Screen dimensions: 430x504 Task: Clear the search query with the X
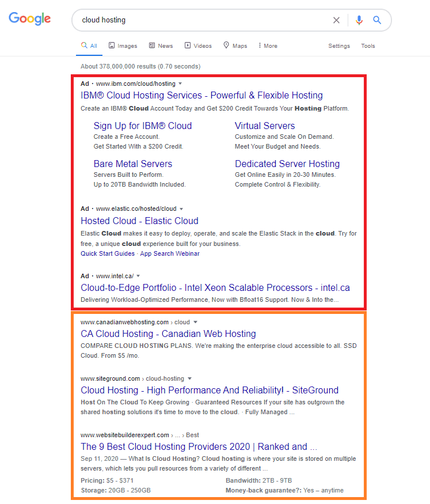(x=336, y=20)
